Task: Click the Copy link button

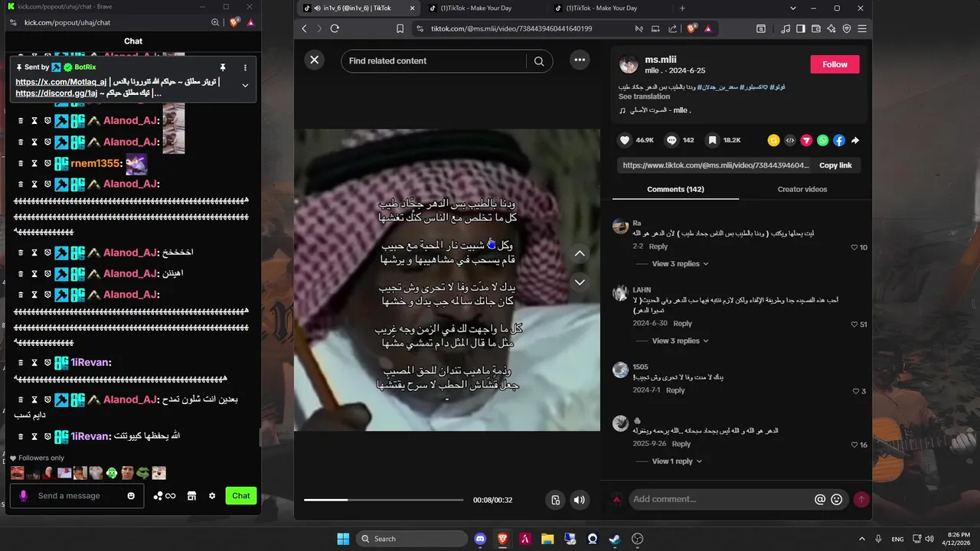Action: (835, 165)
